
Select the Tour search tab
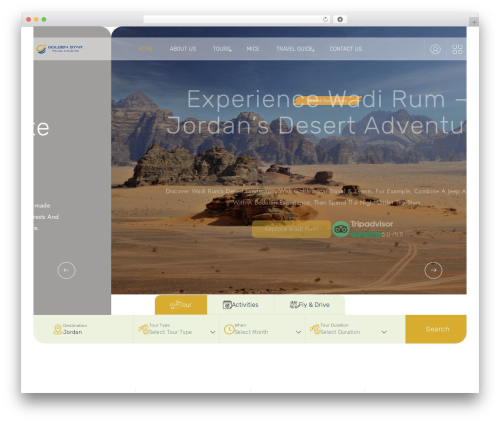tap(181, 305)
